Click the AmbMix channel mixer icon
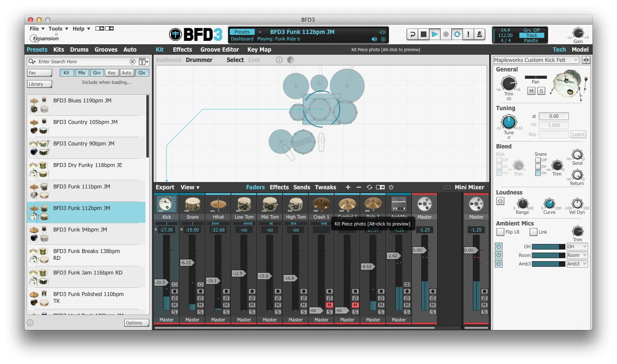617x364 pixels. point(399,204)
